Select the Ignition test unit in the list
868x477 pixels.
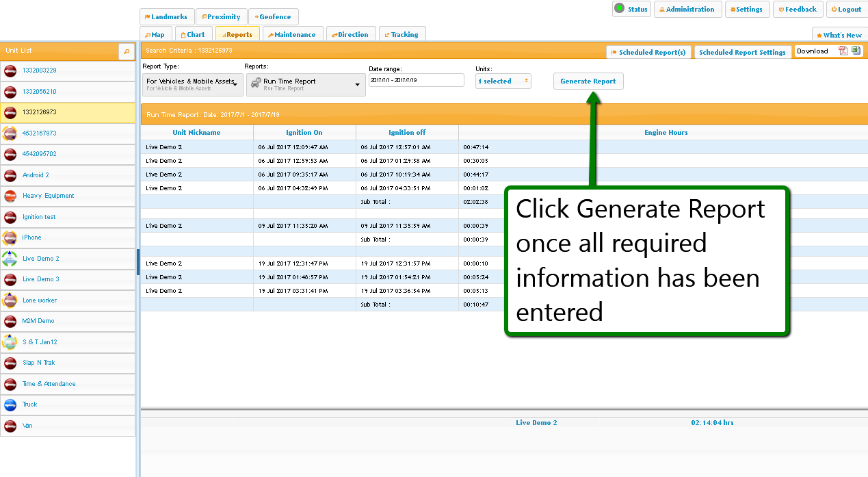point(68,217)
